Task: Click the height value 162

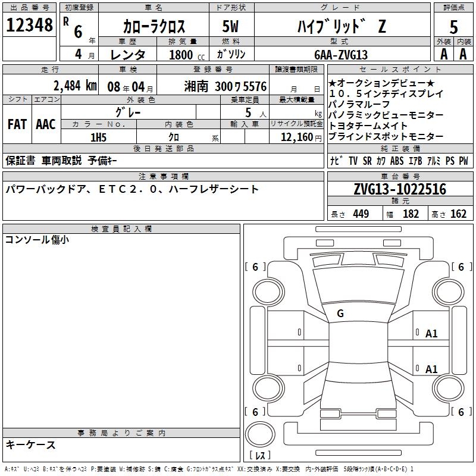Action: coord(458,214)
